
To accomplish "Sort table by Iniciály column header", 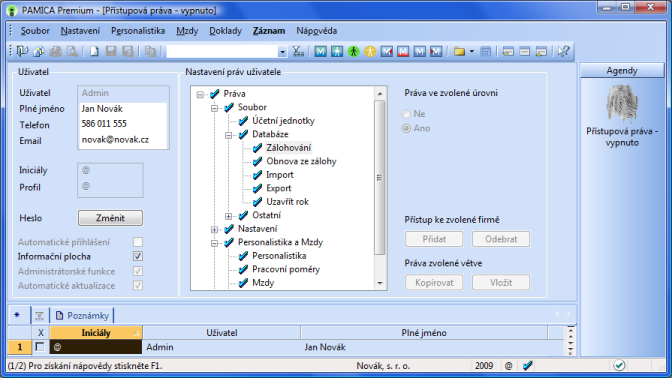I will [x=96, y=333].
